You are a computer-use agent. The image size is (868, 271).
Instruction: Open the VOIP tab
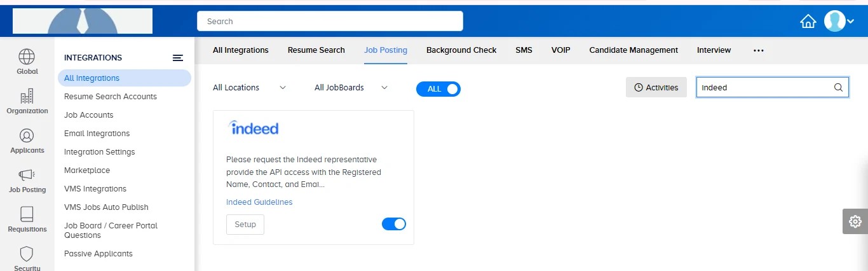[561, 50]
